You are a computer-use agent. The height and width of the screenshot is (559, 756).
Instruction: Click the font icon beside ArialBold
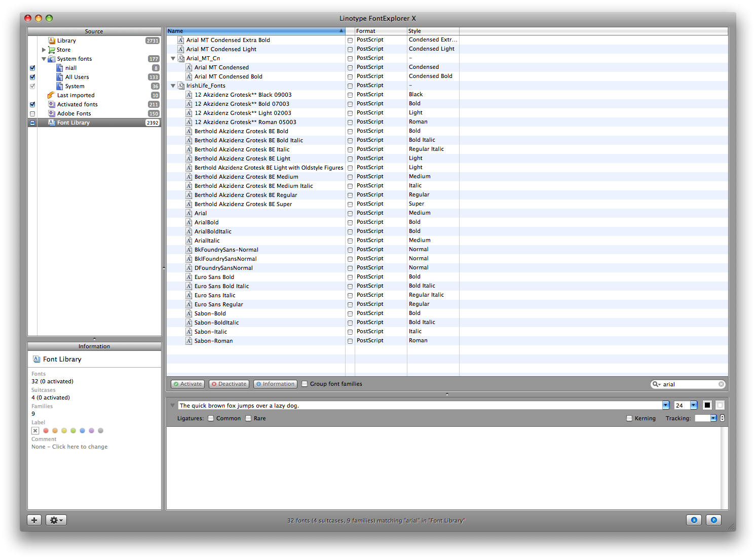[189, 222]
